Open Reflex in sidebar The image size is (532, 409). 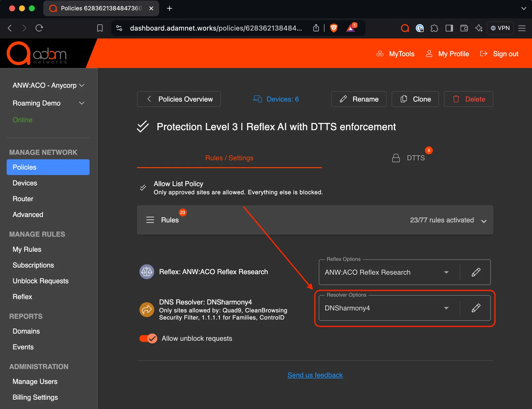tap(22, 297)
